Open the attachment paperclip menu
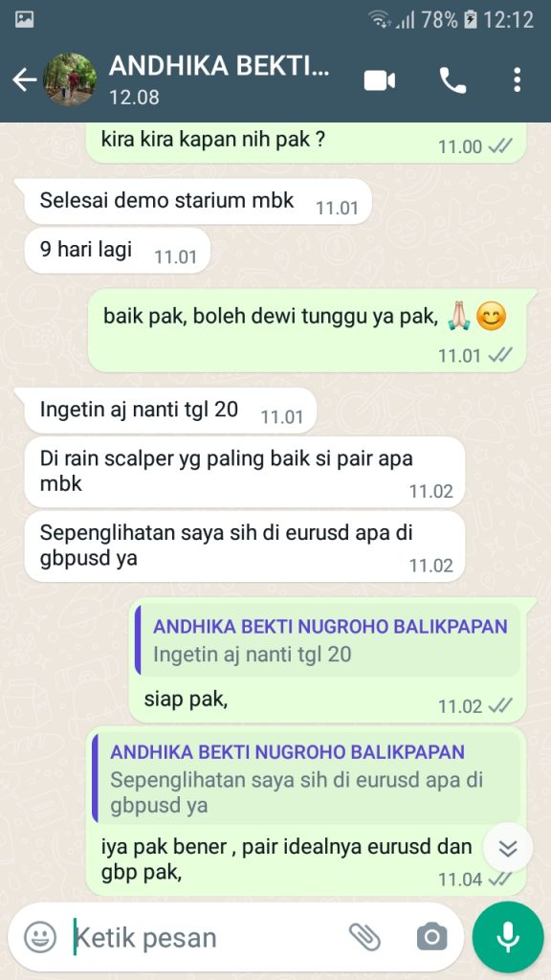This screenshot has height=980, width=551. 364,936
